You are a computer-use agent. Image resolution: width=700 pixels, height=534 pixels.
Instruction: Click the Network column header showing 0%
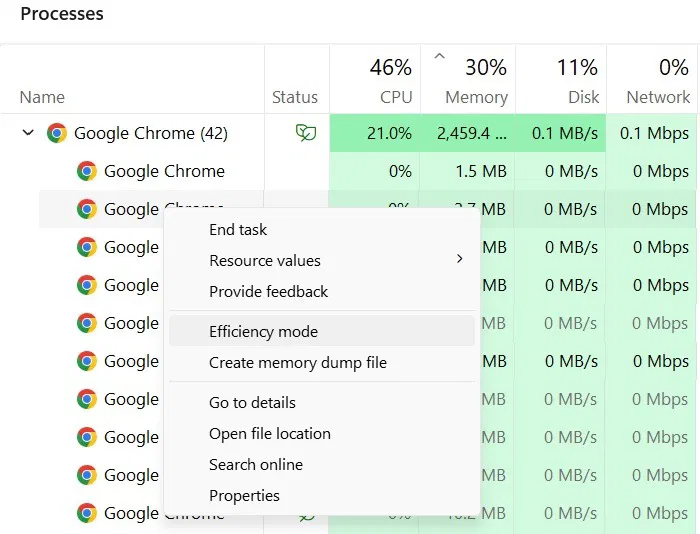pyautogui.click(x=653, y=80)
